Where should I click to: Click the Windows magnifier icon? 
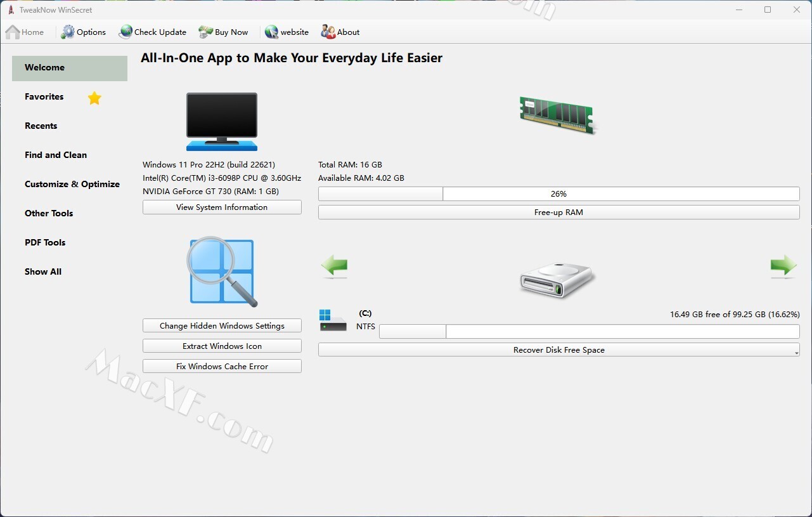coord(222,272)
